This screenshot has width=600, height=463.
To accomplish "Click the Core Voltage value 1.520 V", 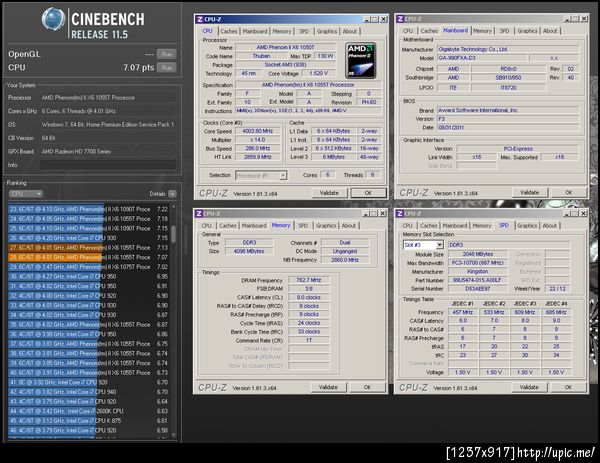I will click(x=319, y=73).
